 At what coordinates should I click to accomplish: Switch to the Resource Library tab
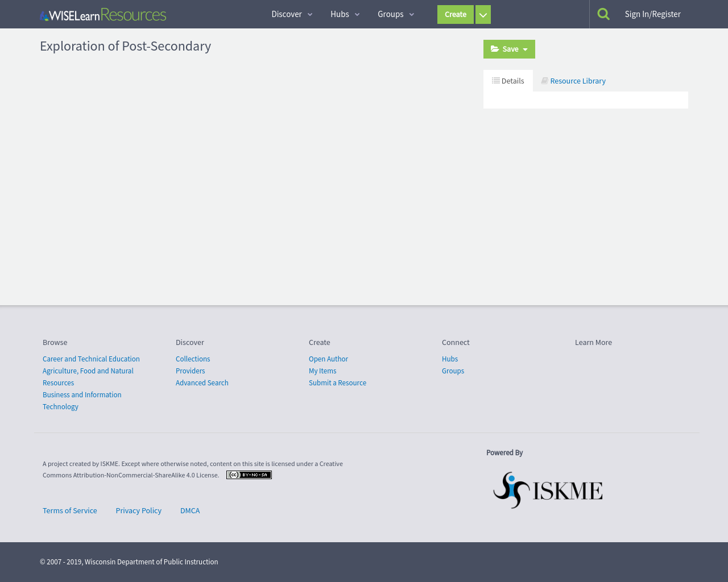click(x=577, y=80)
